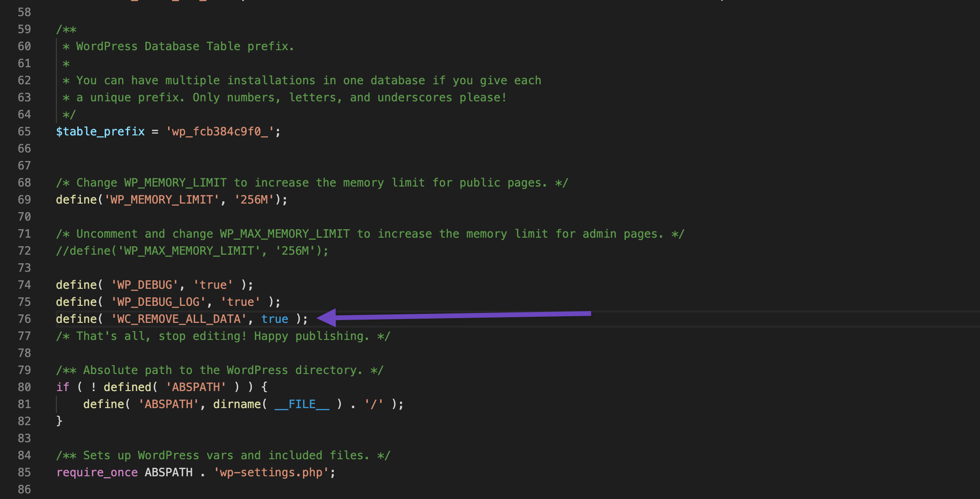
Task: Click the "WordPress Database Table prefix." comment
Action: [x=178, y=46]
